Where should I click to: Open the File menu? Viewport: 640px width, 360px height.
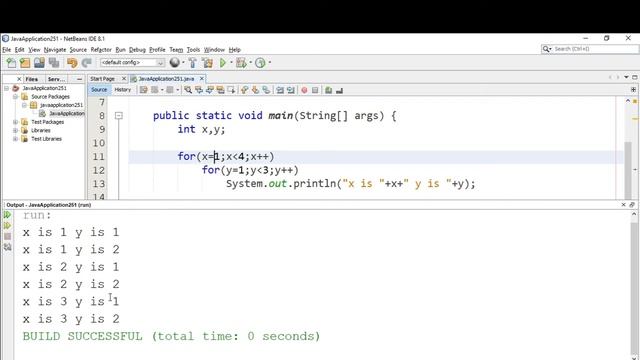pos(7,50)
